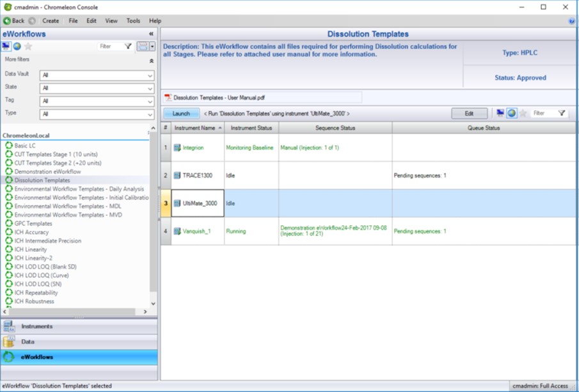This screenshot has width=579, height=392.
Task: Click the eWorkflow list vertical scrollbar
Action: [153, 217]
